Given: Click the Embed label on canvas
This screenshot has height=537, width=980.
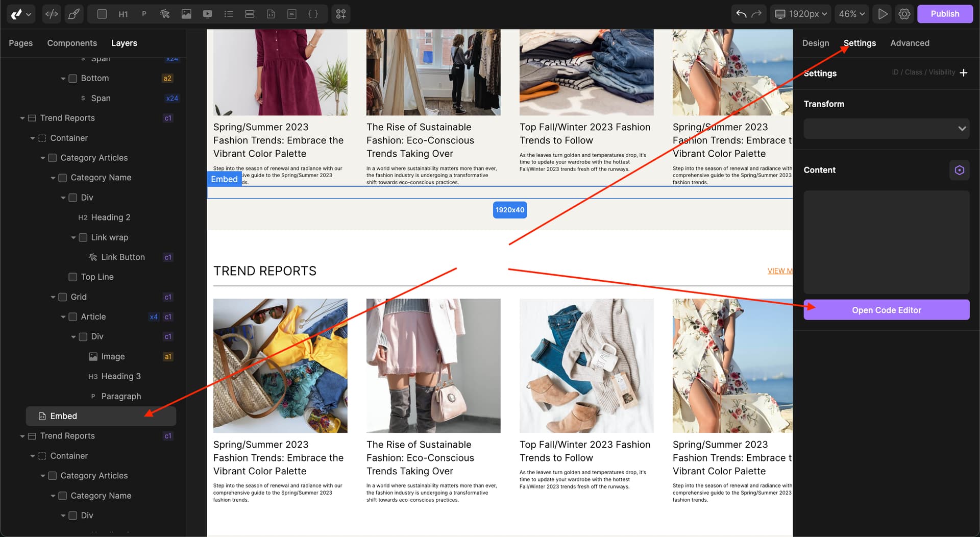Looking at the screenshot, I should 224,179.
